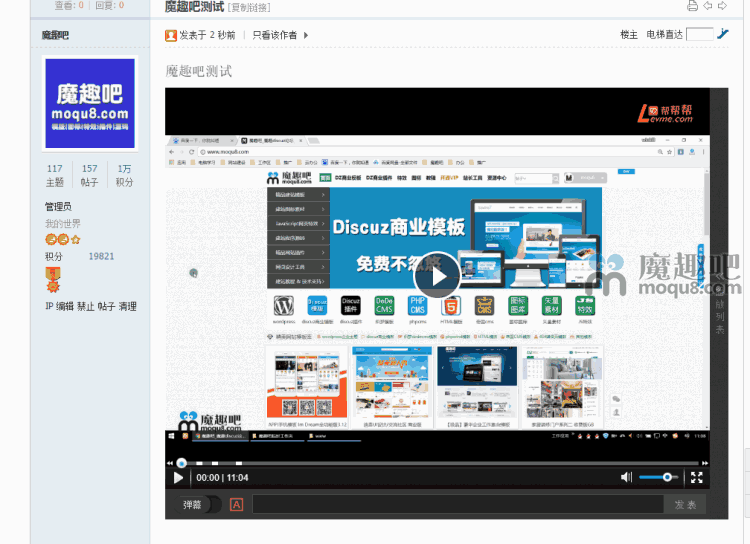This screenshot has width=750, height=544.
Task: Click the 19821 points value
Action: (x=101, y=256)
